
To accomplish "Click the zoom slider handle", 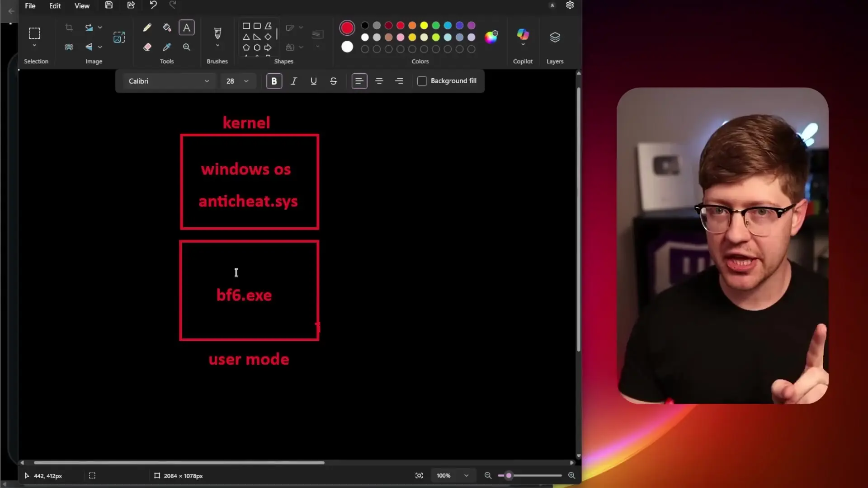I will tap(509, 475).
